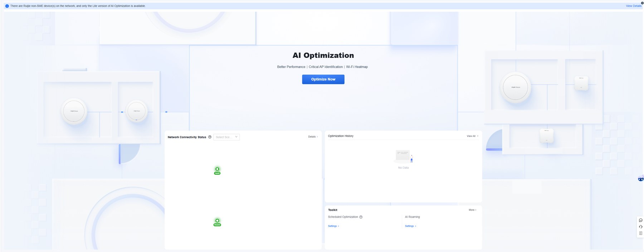Open the robot assistant floating icon
This screenshot has height=252, width=644.
[x=640, y=178]
